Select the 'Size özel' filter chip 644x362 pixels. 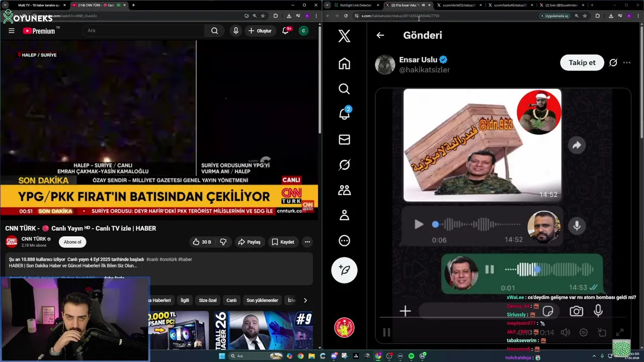click(207, 300)
